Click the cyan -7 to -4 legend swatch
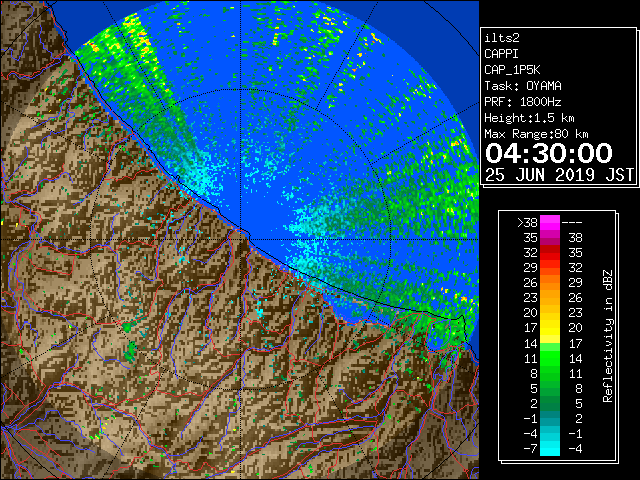This screenshot has height=480, width=640. coord(550,448)
